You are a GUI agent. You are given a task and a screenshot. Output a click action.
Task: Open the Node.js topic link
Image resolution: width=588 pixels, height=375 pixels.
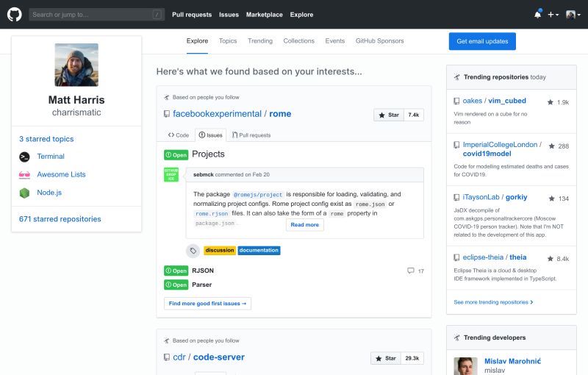[x=49, y=193]
